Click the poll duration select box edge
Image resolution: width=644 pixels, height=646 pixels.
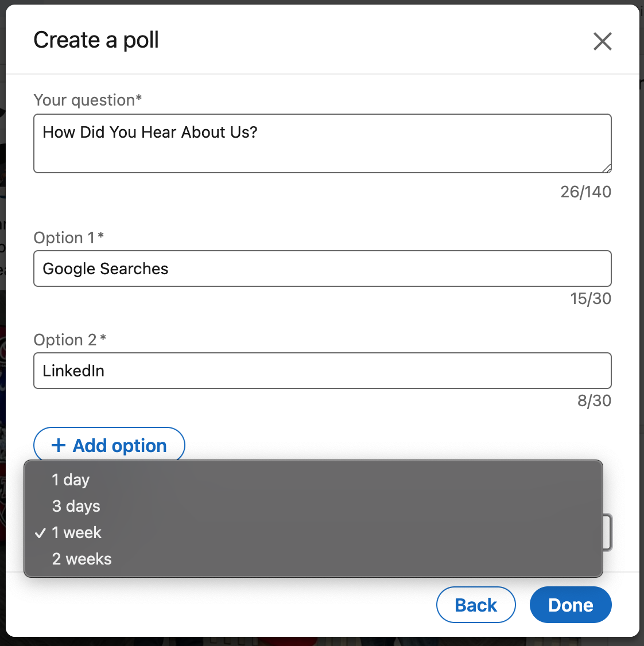[x=608, y=532]
